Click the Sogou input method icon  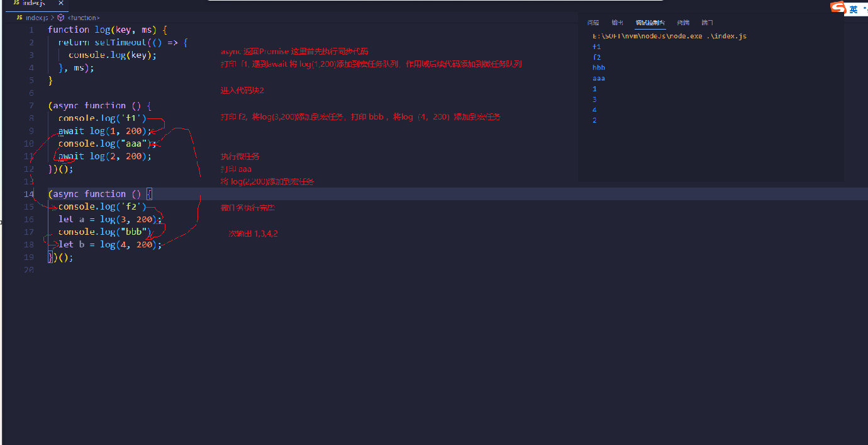pos(838,8)
